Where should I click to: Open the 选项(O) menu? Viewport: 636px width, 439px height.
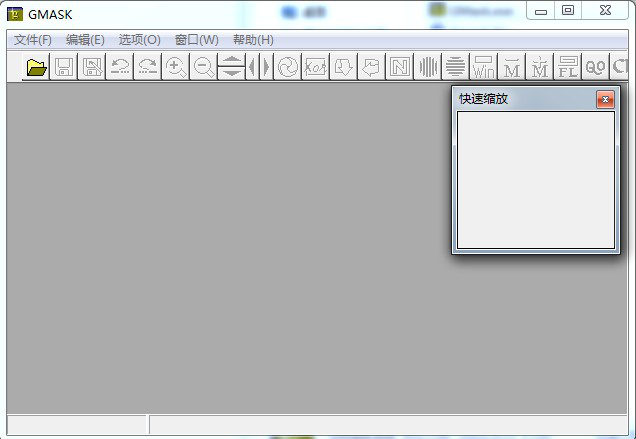click(140, 40)
